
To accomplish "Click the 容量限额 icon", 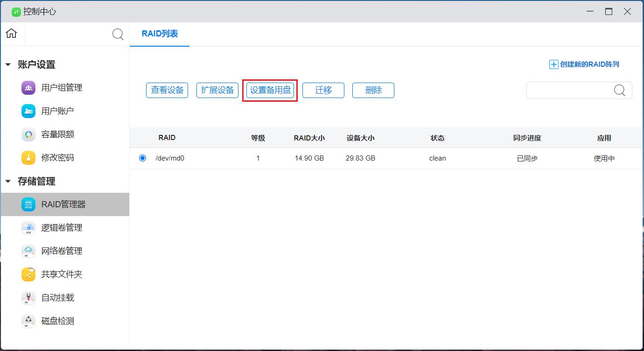I will pyautogui.click(x=28, y=134).
